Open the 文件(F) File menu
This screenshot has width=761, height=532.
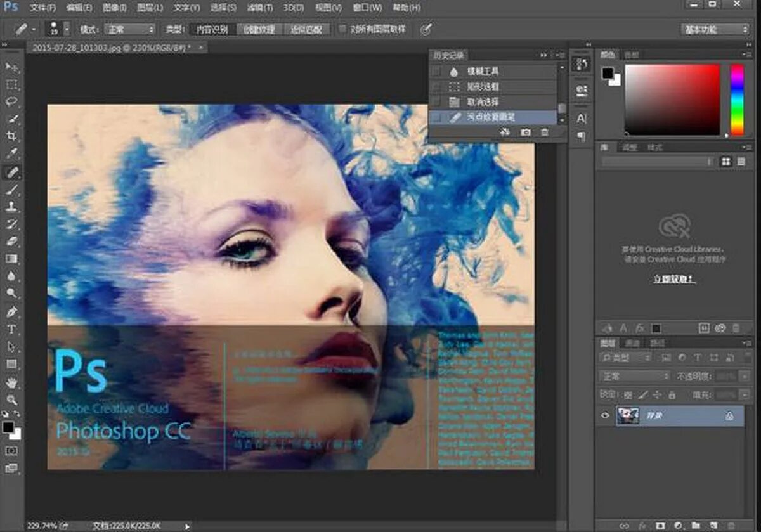click(x=43, y=8)
